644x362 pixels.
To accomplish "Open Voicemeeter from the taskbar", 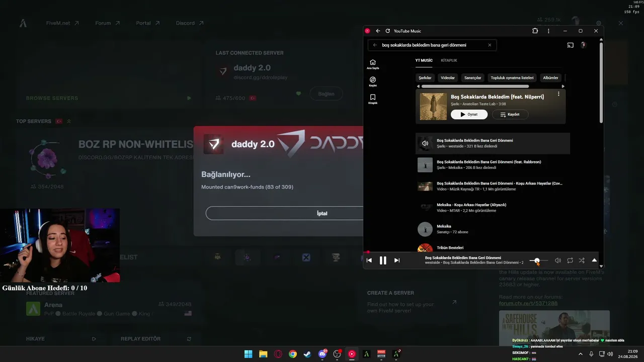I will pos(381,354).
